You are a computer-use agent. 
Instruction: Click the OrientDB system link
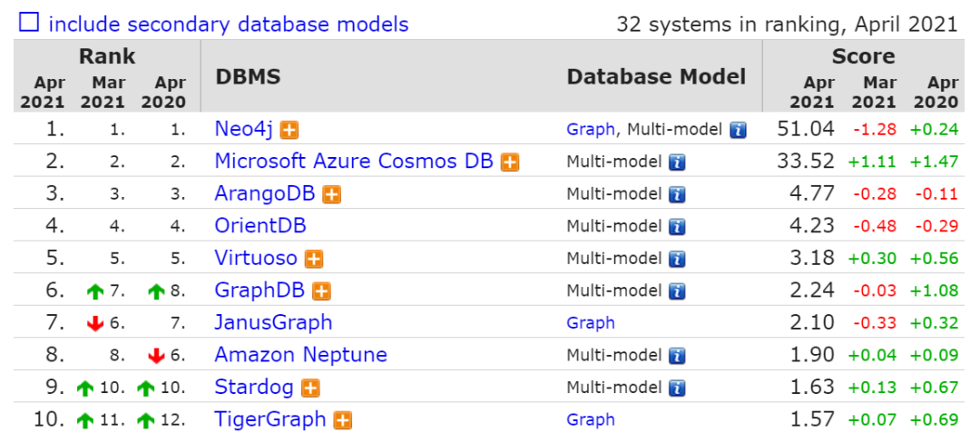click(260, 226)
